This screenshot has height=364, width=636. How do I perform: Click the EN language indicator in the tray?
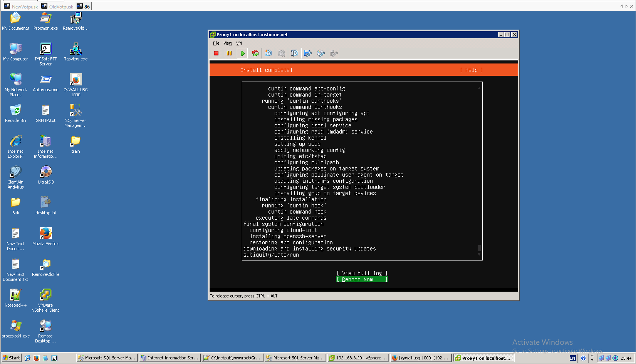tap(572, 358)
